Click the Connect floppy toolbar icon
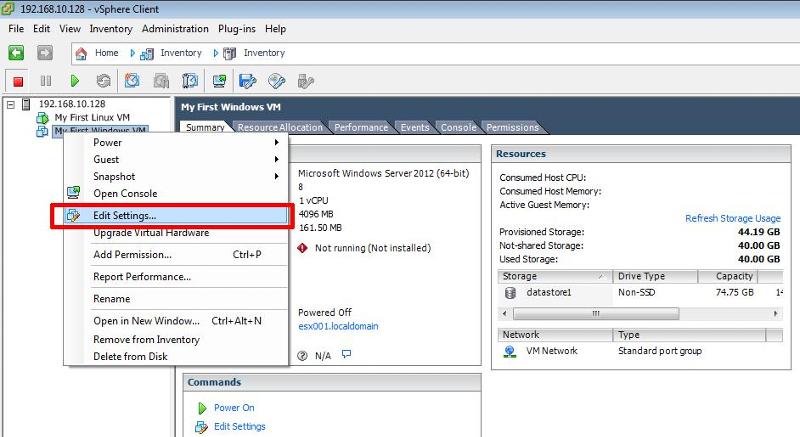 [247, 81]
